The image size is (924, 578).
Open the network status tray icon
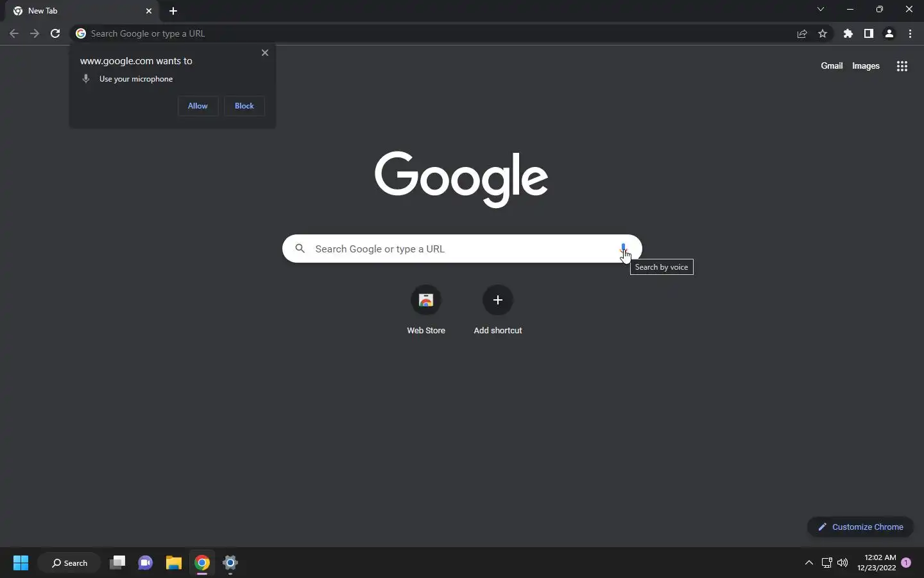[x=826, y=563]
